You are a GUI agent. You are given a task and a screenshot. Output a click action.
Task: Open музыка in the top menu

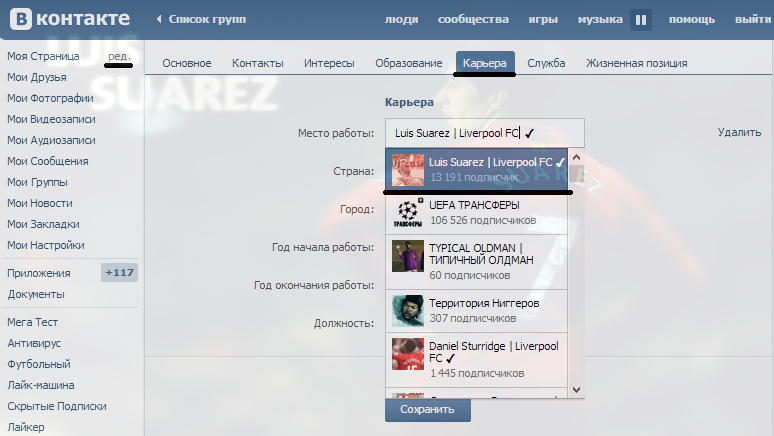point(600,19)
